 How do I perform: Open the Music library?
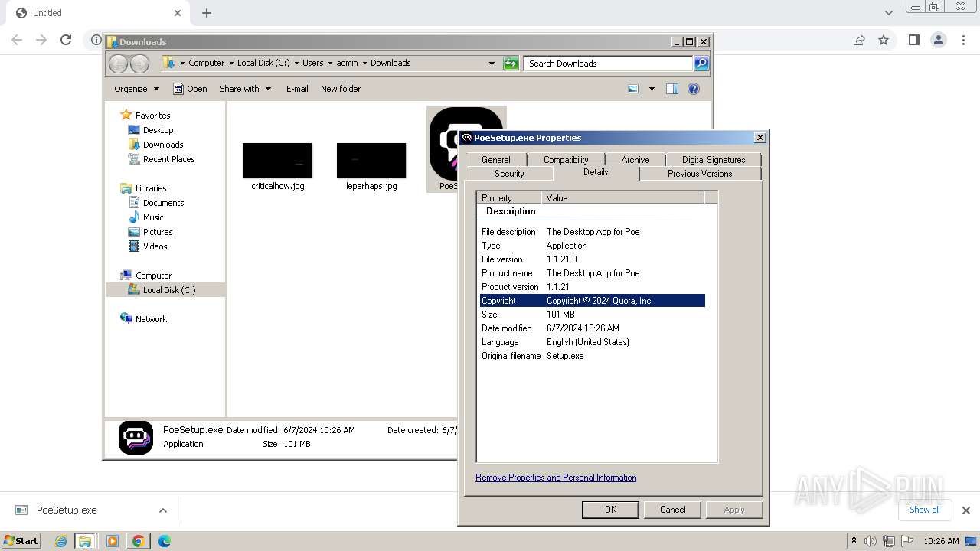pyautogui.click(x=153, y=217)
